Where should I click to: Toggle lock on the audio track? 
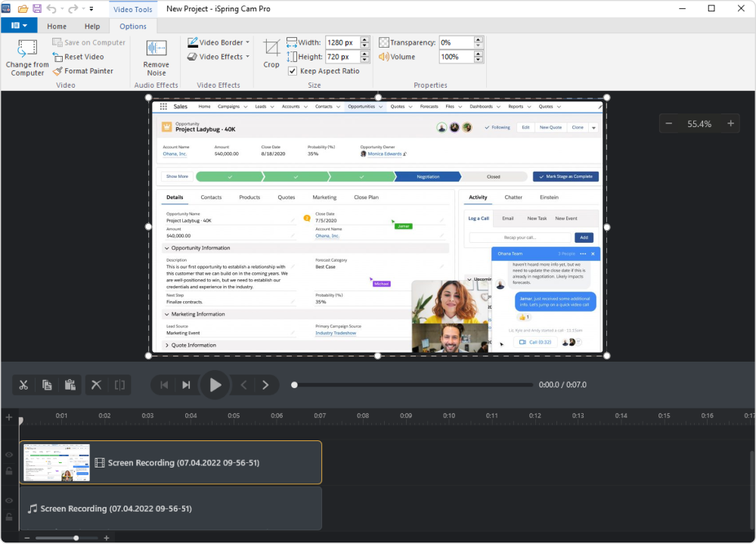click(x=8, y=517)
